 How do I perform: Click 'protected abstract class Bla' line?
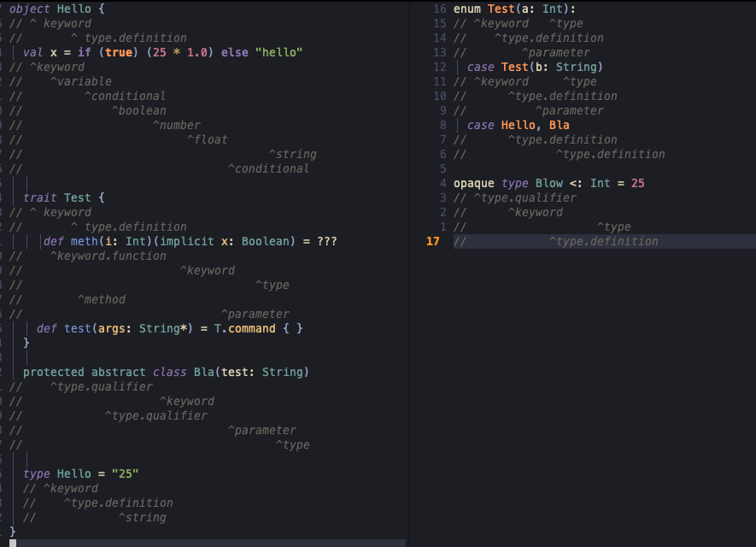166,372
